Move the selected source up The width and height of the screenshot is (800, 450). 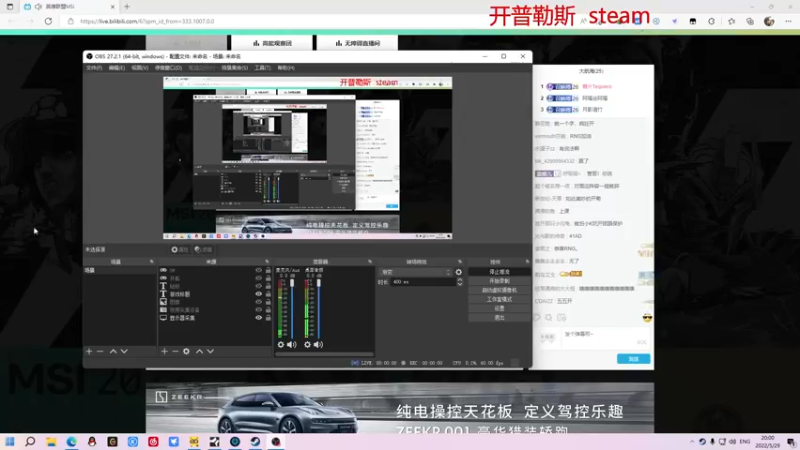[199, 351]
